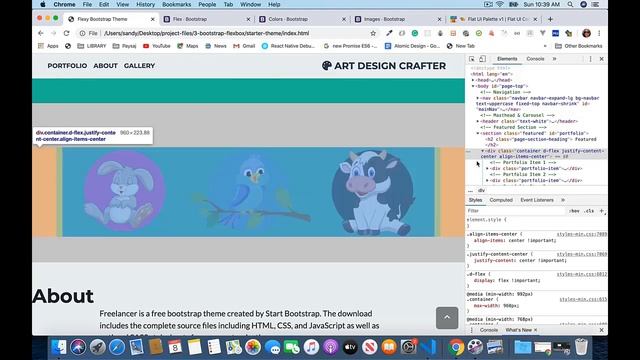Toggle the DevTools device toolbar

tap(482, 59)
